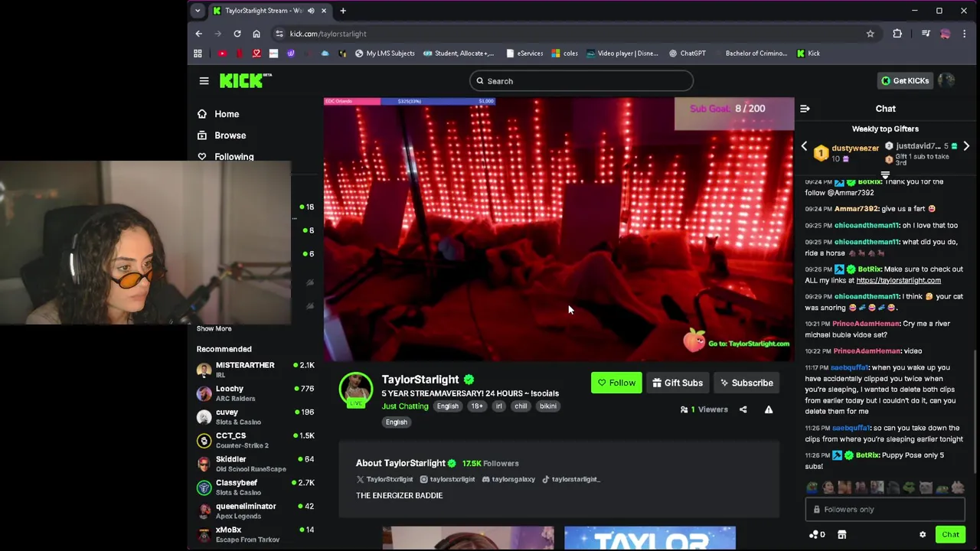Click the browser back arrow
The height and width of the screenshot is (551, 980).
click(x=198, y=34)
